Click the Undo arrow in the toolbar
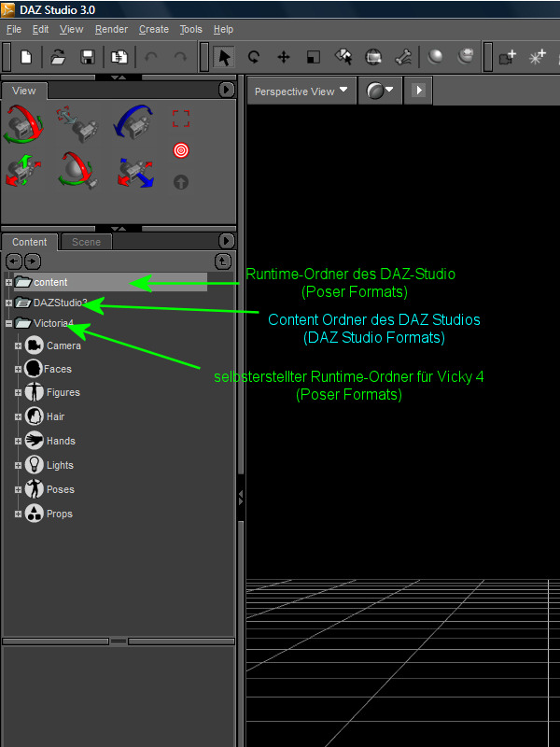 pos(151,58)
